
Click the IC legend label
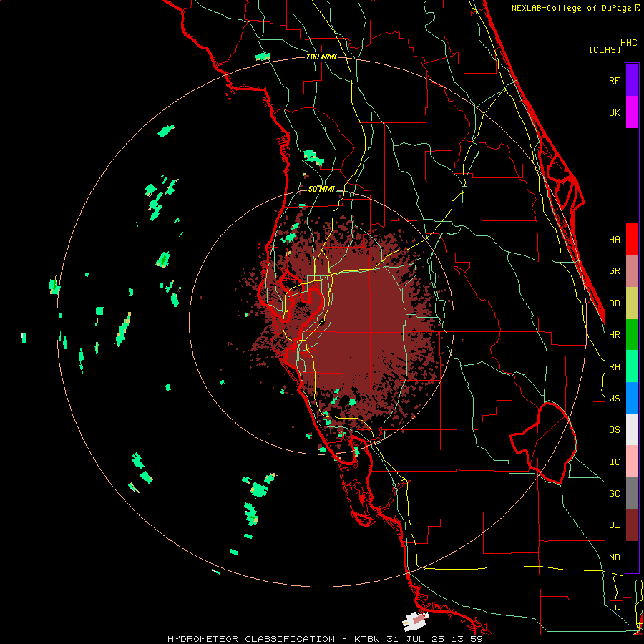point(614,462)
